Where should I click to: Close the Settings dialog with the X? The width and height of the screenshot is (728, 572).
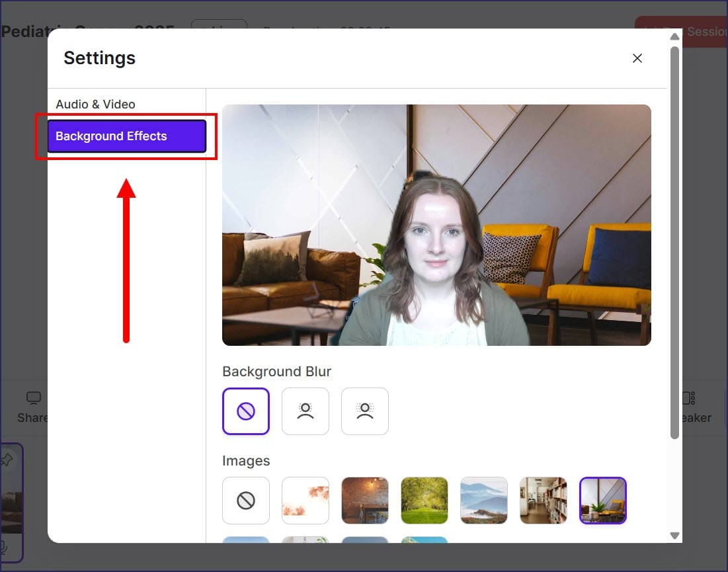pyautogui.click(x=637, y=58)
